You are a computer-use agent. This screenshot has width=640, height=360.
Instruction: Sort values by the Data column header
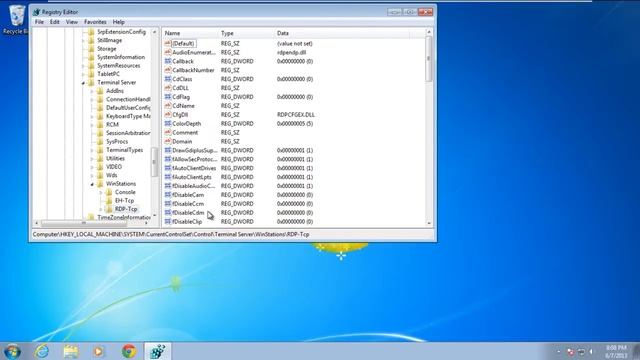[342, 33]
